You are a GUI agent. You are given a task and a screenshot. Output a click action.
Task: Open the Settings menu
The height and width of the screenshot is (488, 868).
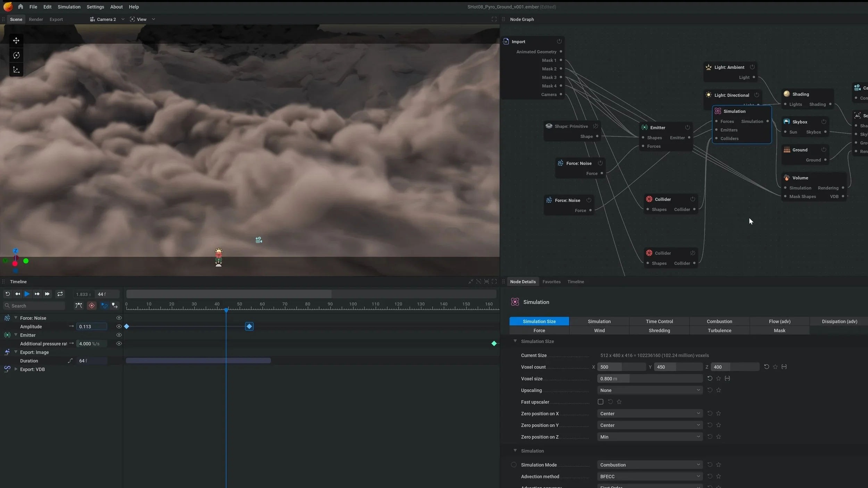pos(95,7)
